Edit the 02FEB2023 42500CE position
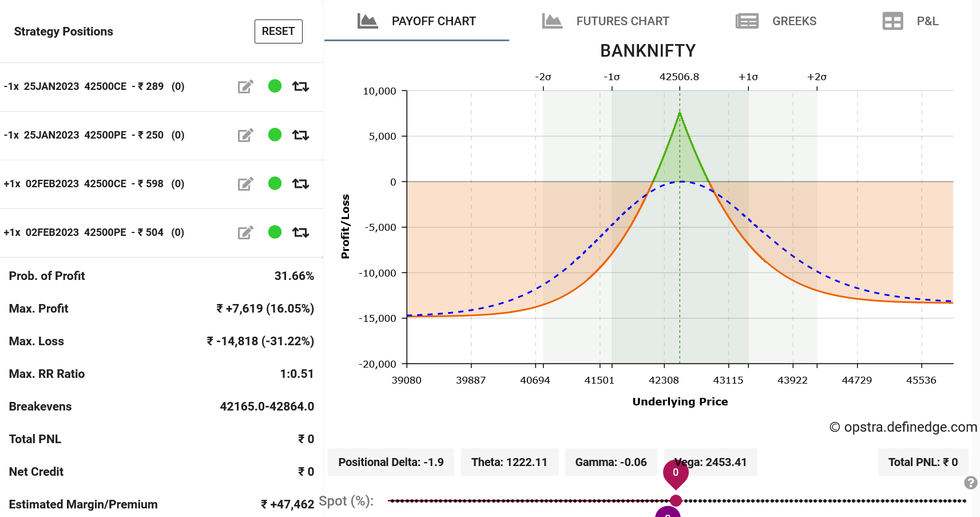Image resolution: width=980 pixels, height=517 pixels. (245, 184)
